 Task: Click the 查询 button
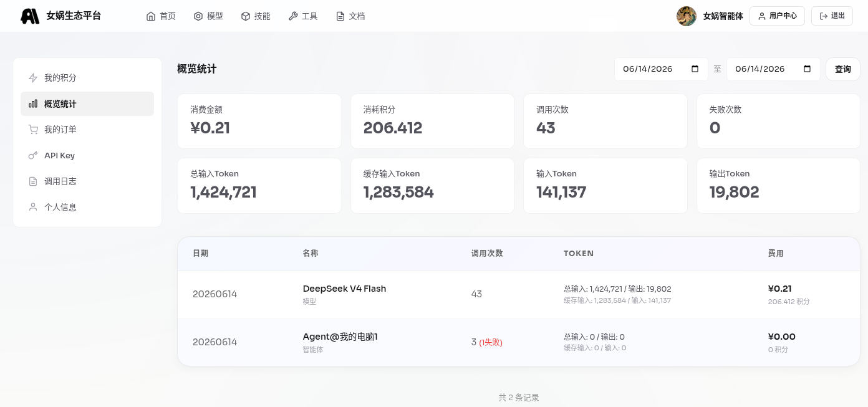pyautogui.click(x=843, y=69)
